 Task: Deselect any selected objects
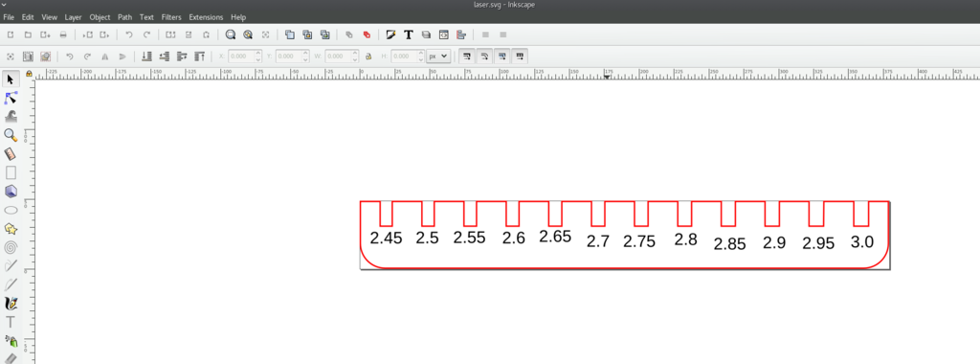click(46, 57)
